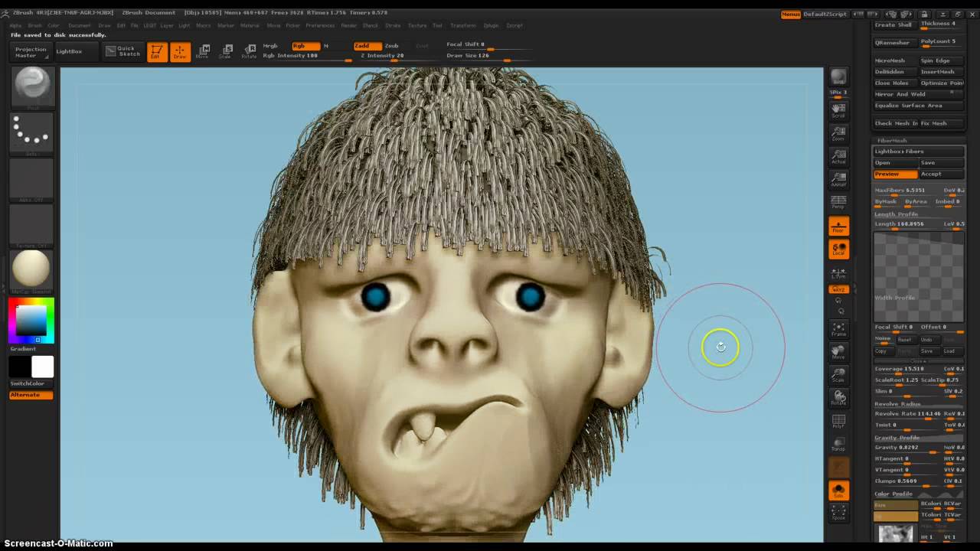Open the Preferences menu

[320, 25]
